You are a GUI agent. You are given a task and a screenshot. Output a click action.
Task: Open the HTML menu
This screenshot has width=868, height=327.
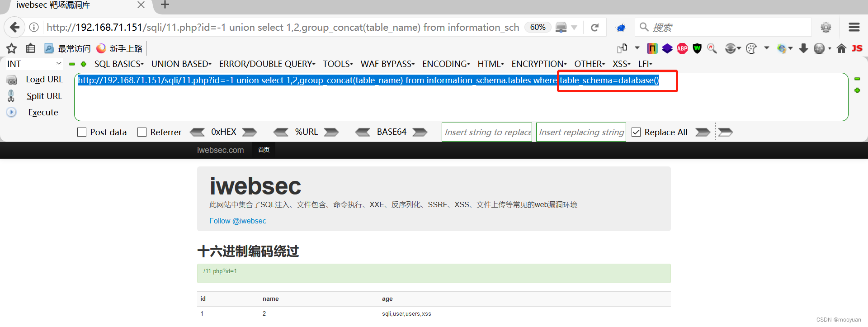click(491, 64)
